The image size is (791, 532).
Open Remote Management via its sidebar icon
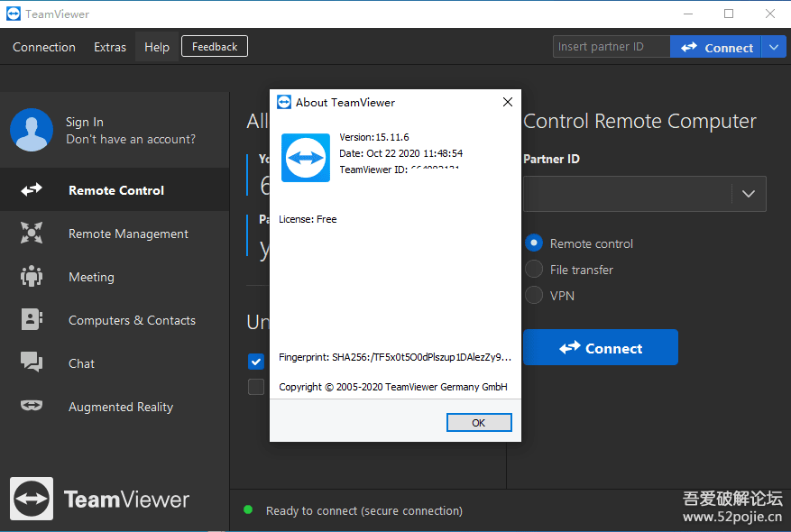click(x=32, y=234)
